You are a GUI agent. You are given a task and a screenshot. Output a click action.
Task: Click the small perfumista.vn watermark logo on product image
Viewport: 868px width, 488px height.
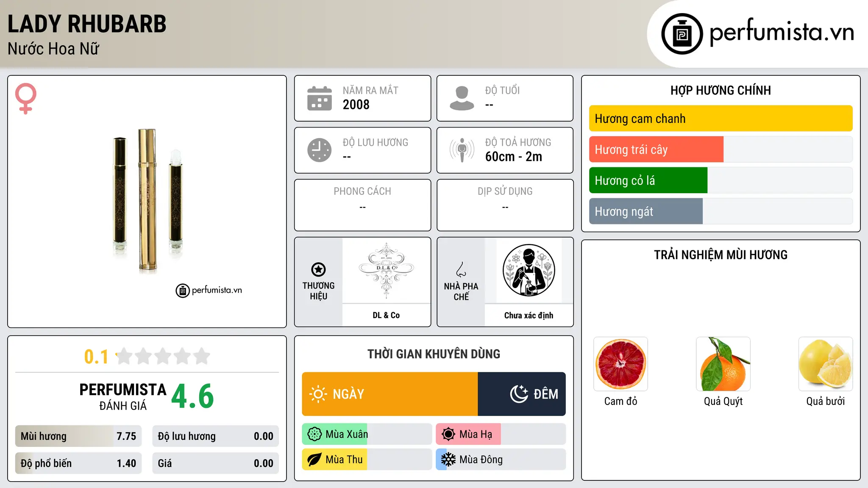pyautogui.click(x=209, y=291)
